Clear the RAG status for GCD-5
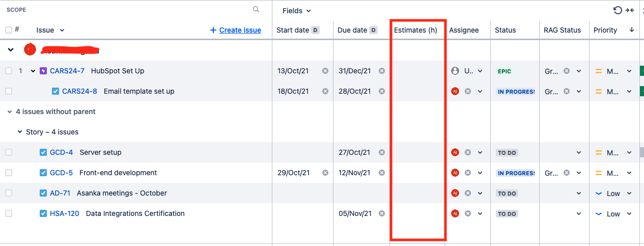644x246 pixels. pyautogui.click(x=567, y=173)
